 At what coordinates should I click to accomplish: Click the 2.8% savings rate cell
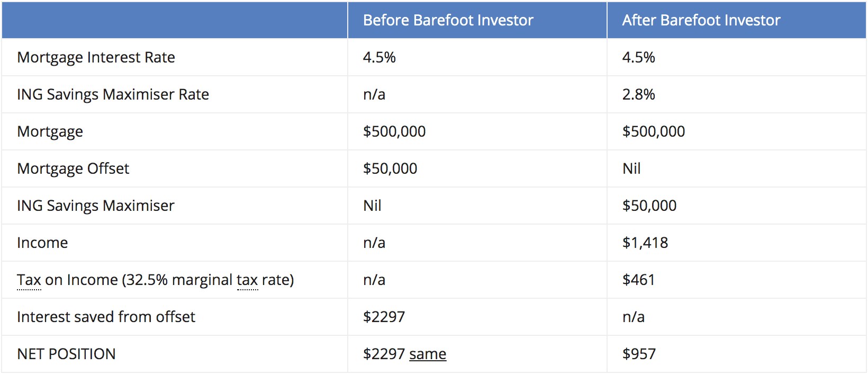[638, 94]
